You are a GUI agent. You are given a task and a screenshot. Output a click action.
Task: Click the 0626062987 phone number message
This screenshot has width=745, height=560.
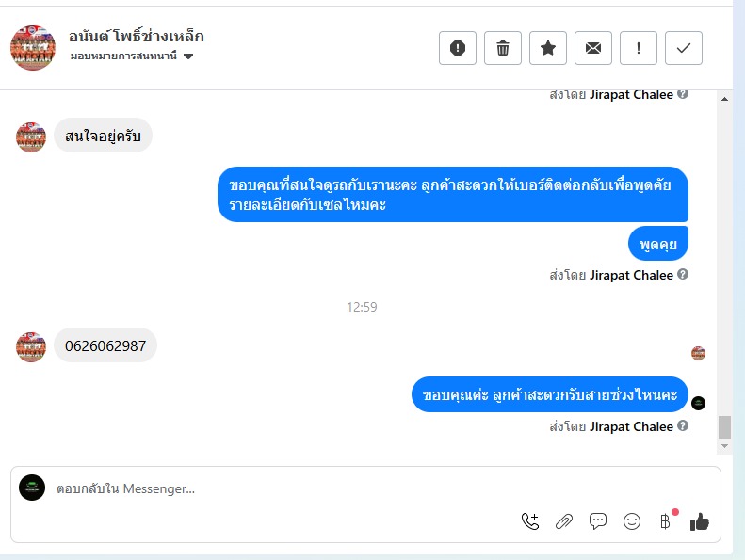coord(105,345)
